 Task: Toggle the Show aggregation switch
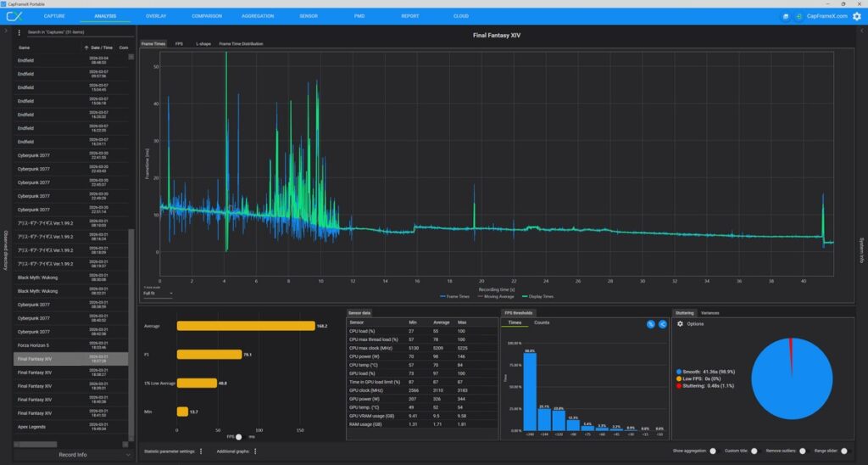click(712, 451)
